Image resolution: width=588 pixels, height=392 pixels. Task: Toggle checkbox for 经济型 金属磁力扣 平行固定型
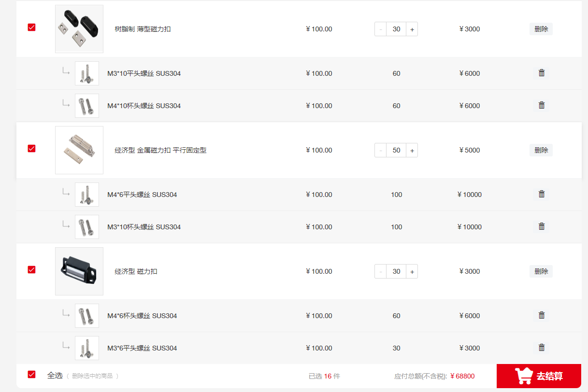coord(32,149)
